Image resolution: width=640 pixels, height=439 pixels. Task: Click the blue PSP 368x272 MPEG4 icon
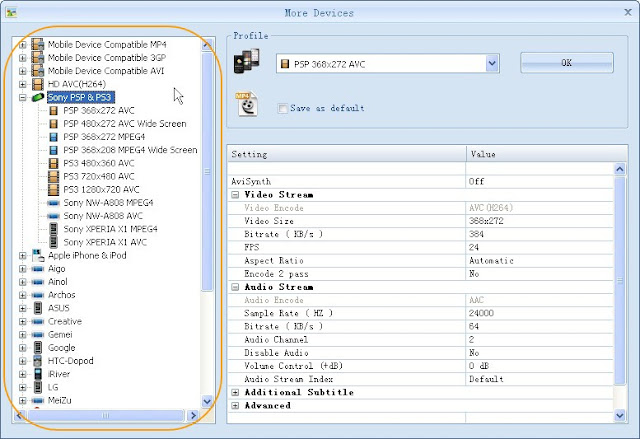tap(53, 137)
